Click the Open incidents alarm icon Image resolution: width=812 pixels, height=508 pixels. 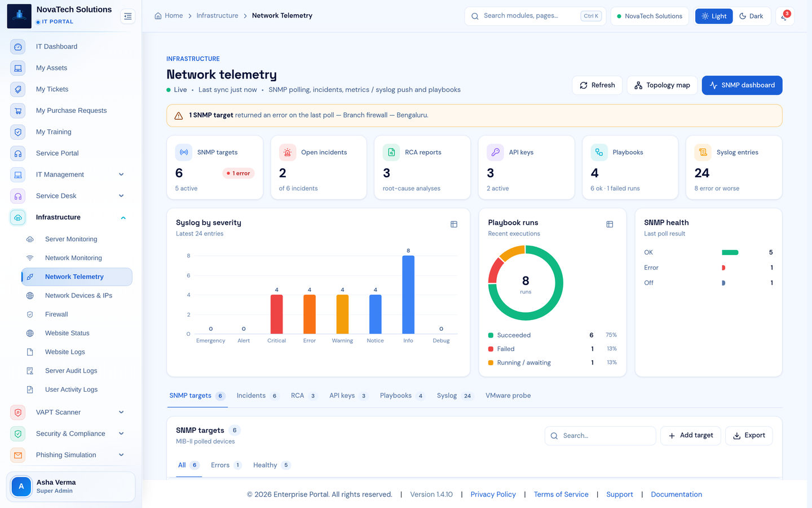pyautogui.click(x=288, y=152)
